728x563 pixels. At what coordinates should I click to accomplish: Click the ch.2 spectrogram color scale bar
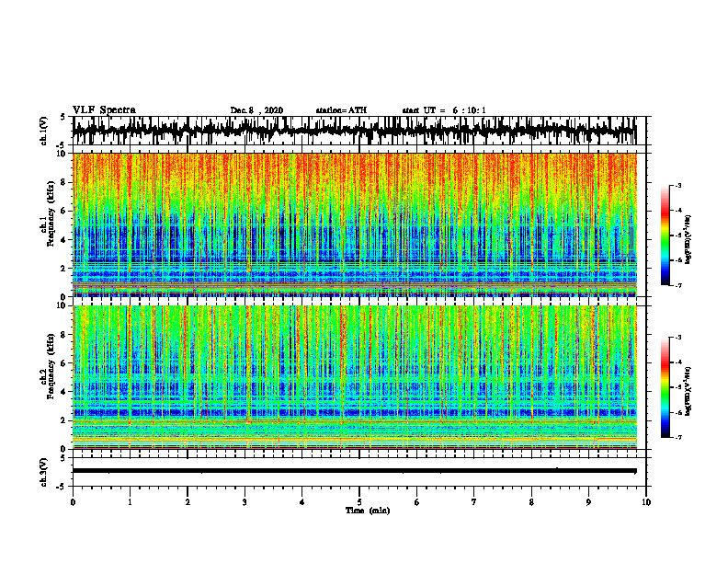point(665,387)
